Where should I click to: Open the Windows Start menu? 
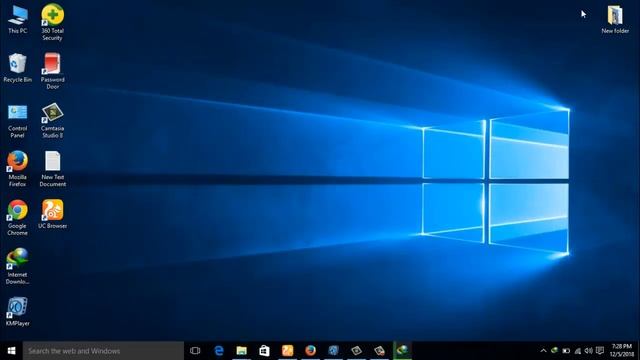point(11,351)
